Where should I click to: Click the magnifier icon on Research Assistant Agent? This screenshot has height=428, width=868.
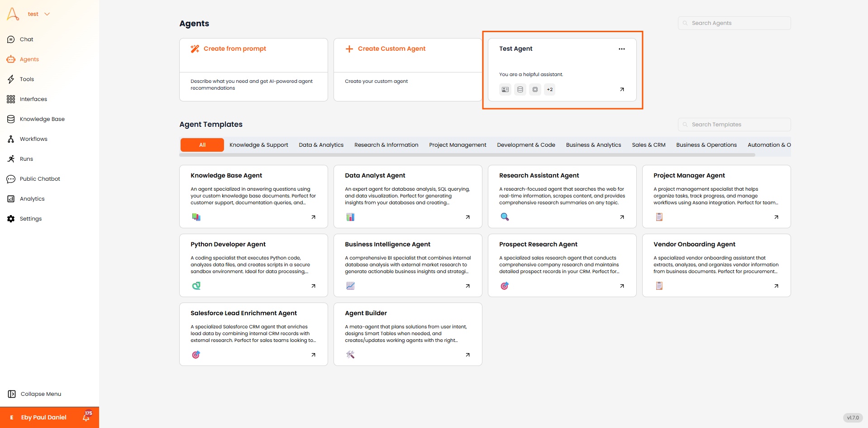[x=505, y=217]
